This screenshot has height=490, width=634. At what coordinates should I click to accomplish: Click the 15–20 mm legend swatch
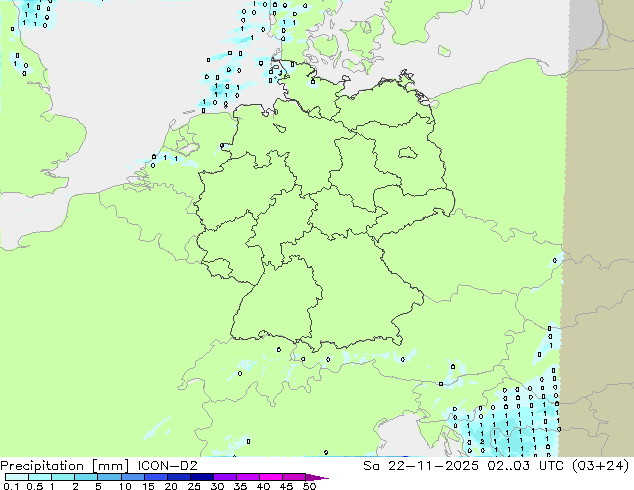(x=155, y=477)
